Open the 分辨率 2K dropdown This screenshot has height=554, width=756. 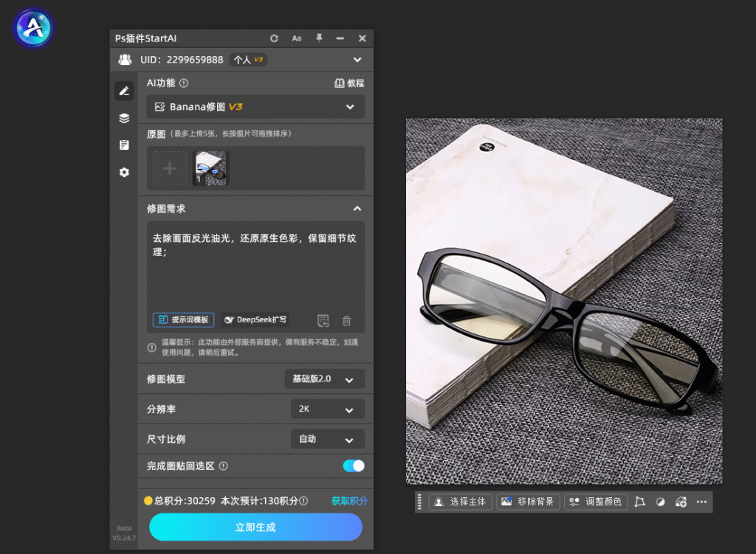coord(328,409)
